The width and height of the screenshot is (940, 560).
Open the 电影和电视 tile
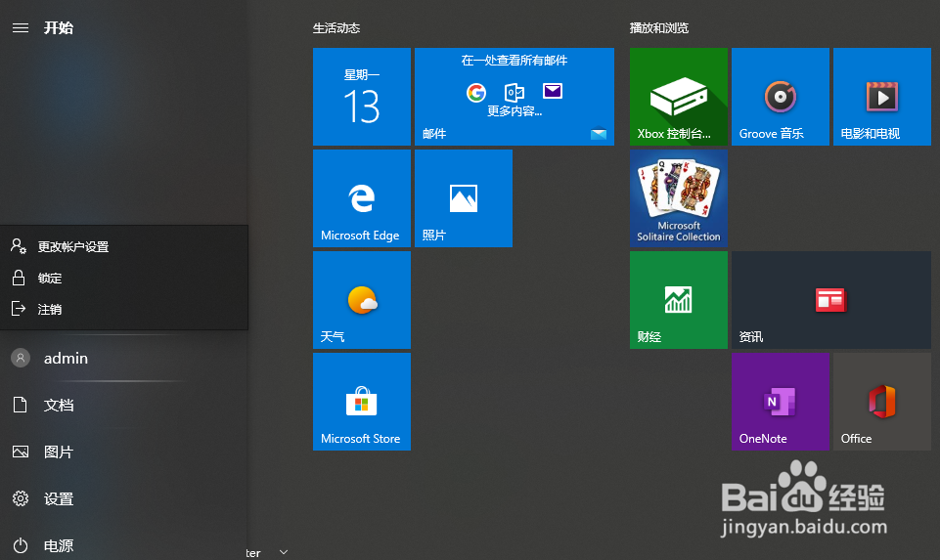(882, 97)
